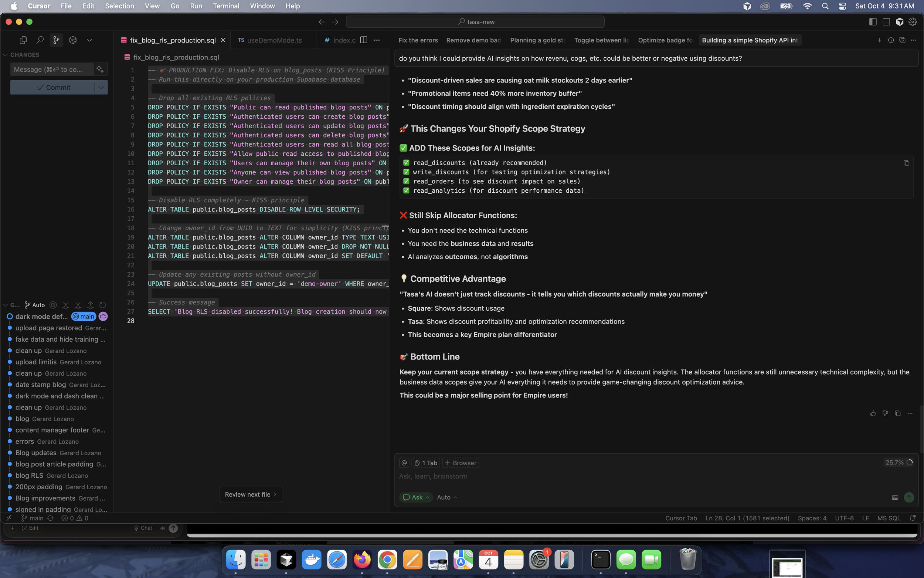Screen dimensions: 924x578
Task: Click the thumbs up feedback icon
Action: [x=873, y=413]
